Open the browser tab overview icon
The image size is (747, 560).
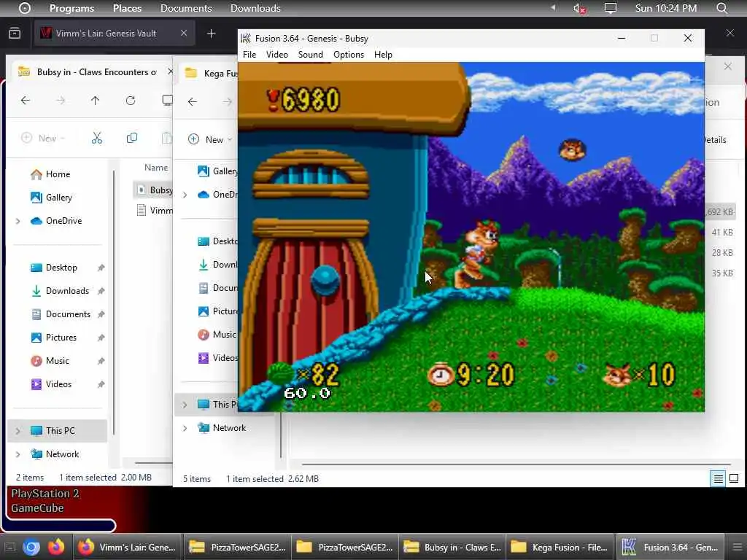coord(15,34)
